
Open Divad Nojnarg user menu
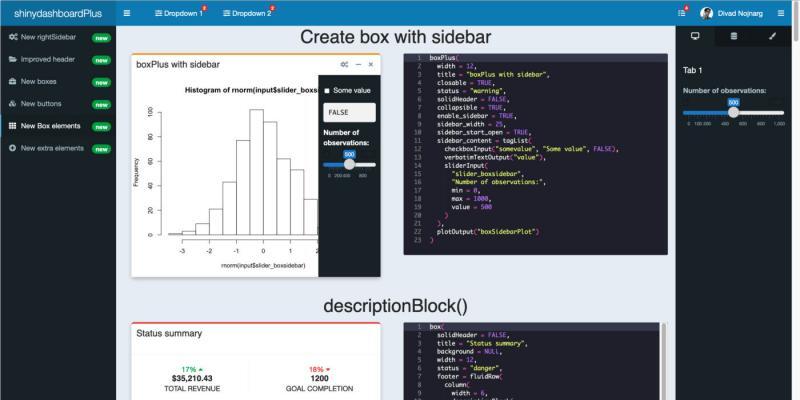[x=741, y=13]
